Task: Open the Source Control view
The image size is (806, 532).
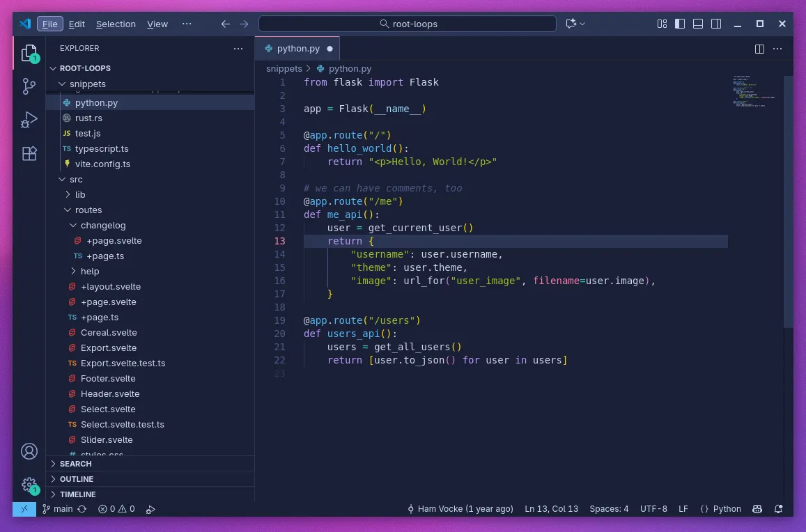Action: pos(29,86)
